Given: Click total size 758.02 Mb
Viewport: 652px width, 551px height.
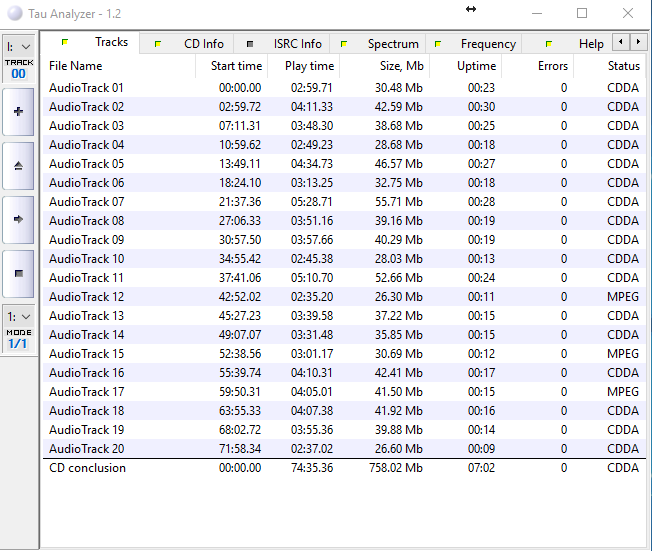Looking at the screenshot, I should pyautogui.click(x=395, y=468).
